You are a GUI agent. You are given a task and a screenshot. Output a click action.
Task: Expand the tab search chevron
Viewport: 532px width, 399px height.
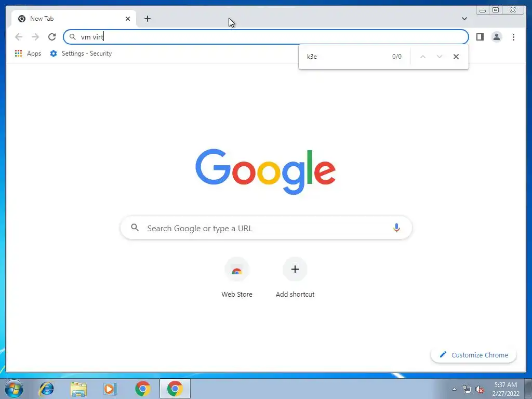(464, 19)
